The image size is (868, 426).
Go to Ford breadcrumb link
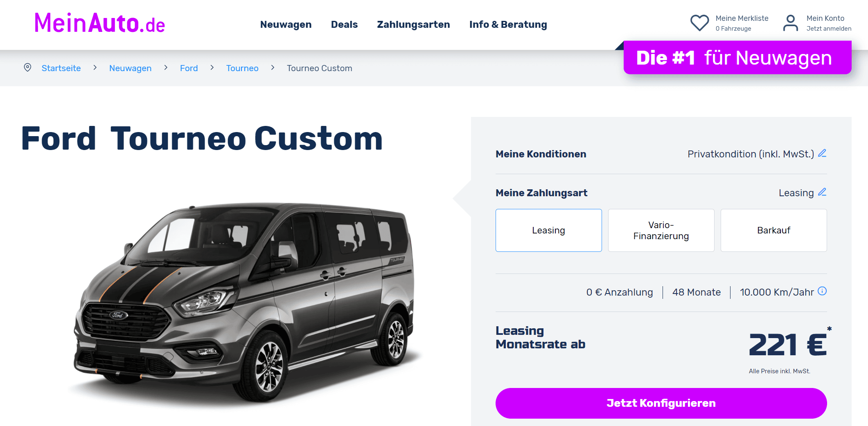click(x=189, y=68)
